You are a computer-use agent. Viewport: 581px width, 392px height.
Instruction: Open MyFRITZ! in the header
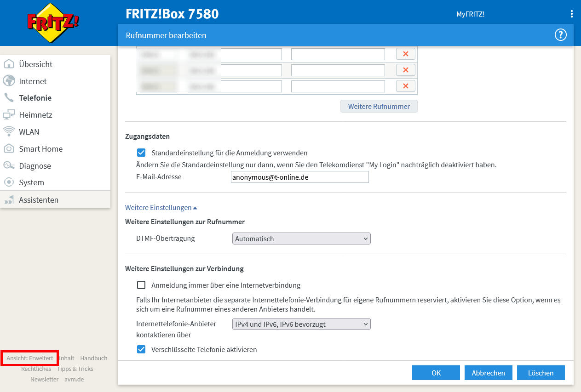(x=470, y=14)
